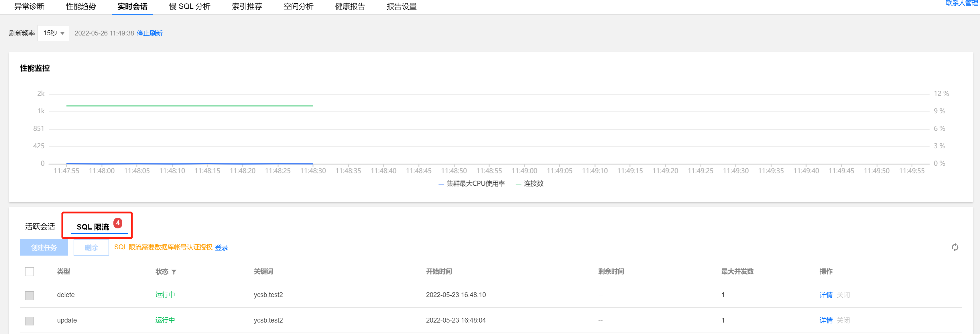The width and height of the screenshot is (980, 334).
Task: Switch to the 慢 SQL 分析 tab
Action: coord(190,7)
